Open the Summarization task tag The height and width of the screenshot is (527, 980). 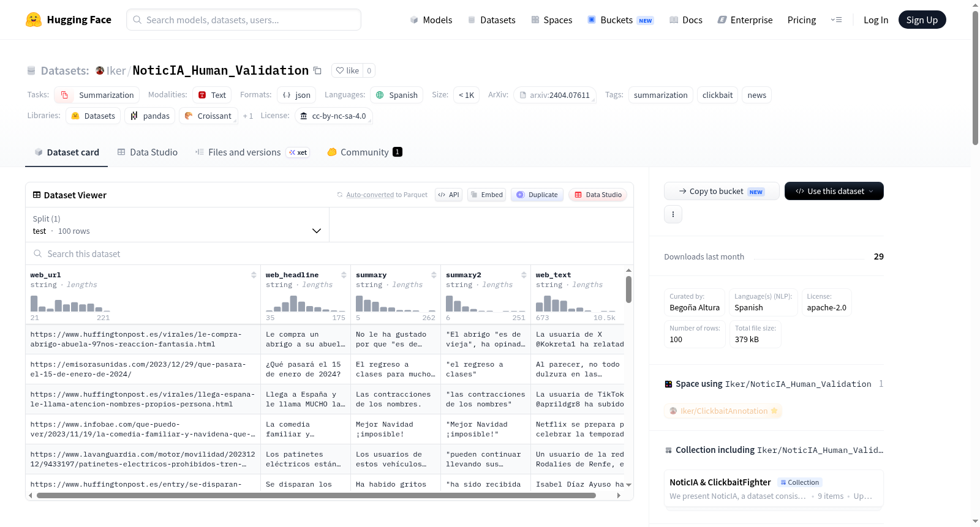(x=97, y=95)
